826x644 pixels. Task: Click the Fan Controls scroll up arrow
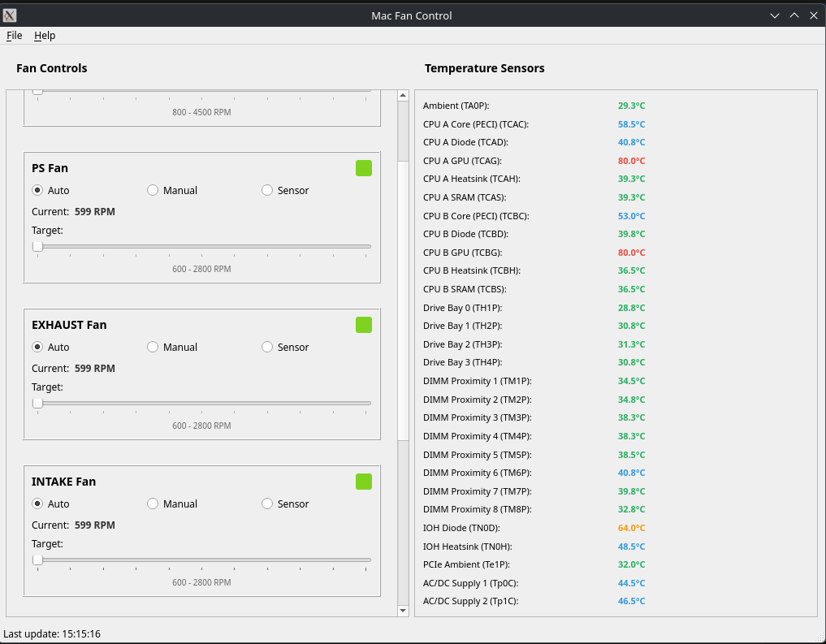403,95
